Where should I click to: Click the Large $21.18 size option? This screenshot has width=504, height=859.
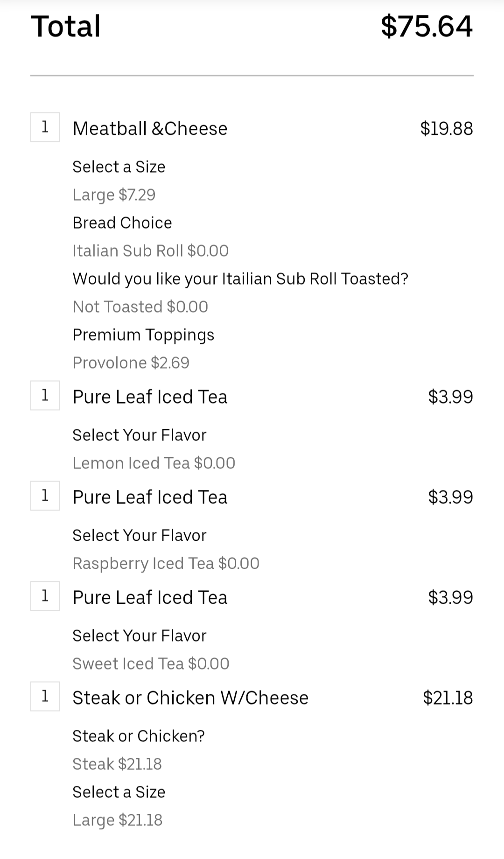click(117, 820)
